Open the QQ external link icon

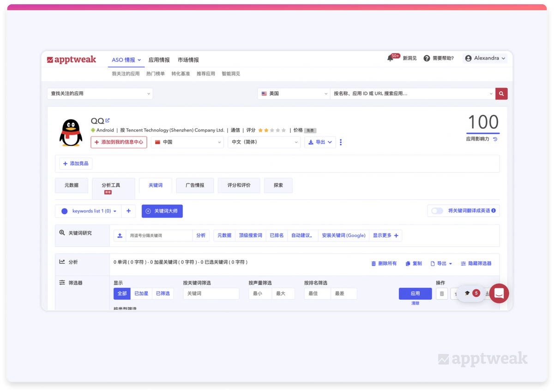tap(108, 120)
